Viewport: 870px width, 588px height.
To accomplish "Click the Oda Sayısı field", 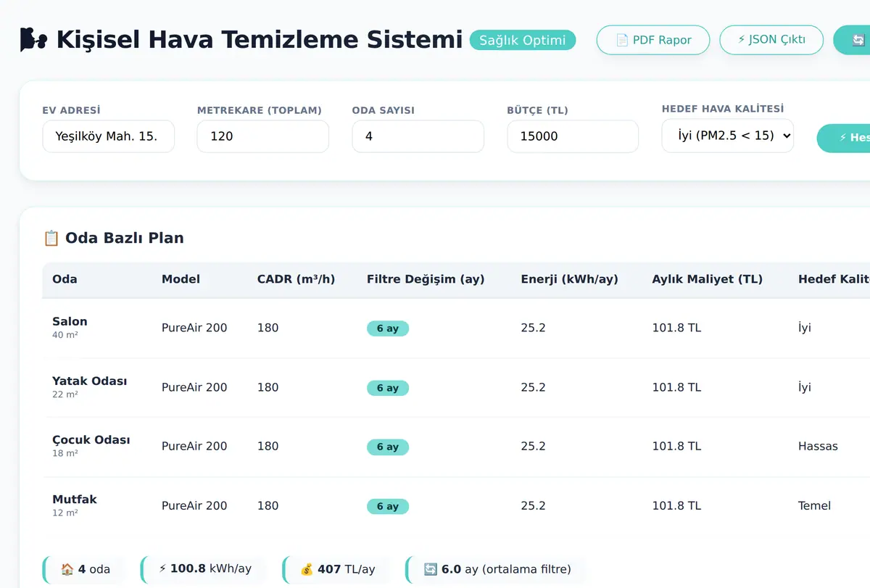I will coord(418,136).
